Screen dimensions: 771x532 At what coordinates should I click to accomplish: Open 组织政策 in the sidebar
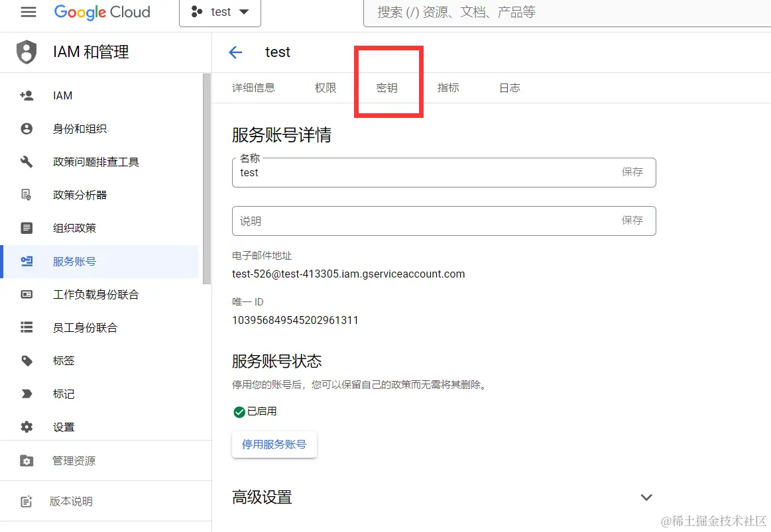click(101, 228)
